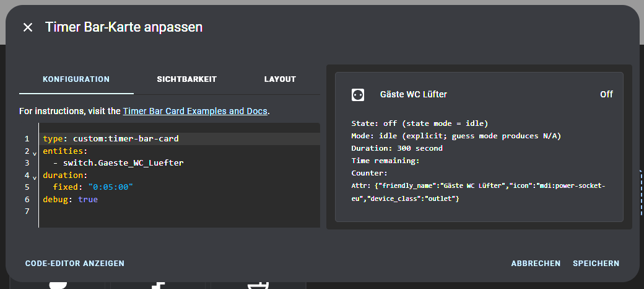Viewport: 644px width, 289px height.
Task: Click the empty line 7 in YAML editor
Action: coord(180,211)
